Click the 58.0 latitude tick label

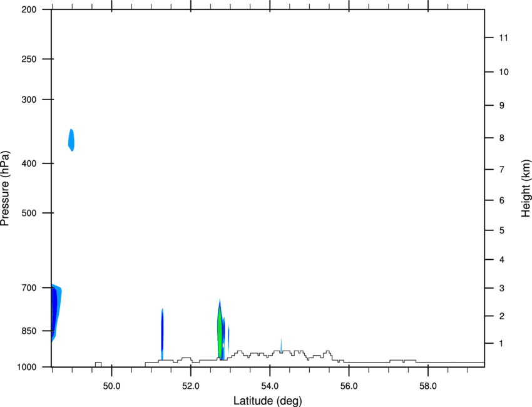click(x=428, y=386)
